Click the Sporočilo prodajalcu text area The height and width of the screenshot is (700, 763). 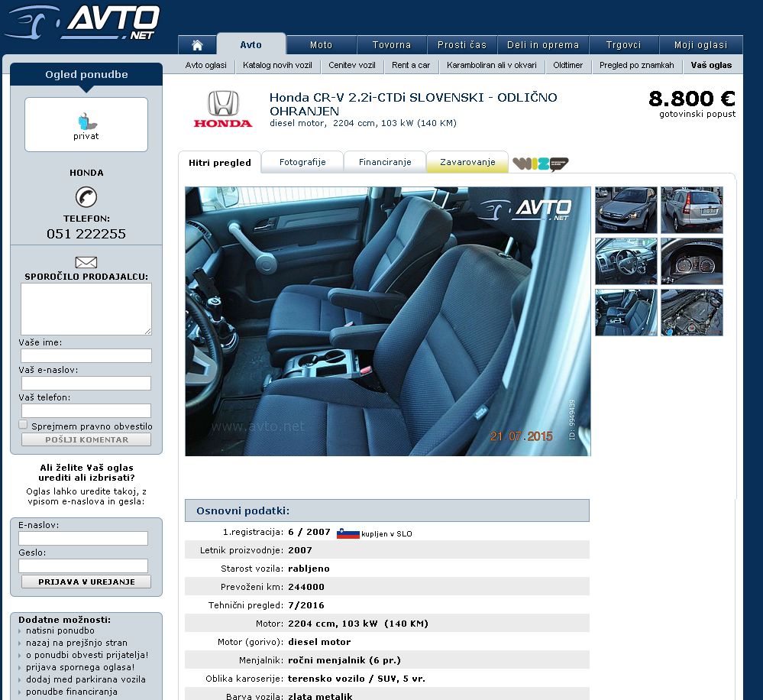coord(86,309)
